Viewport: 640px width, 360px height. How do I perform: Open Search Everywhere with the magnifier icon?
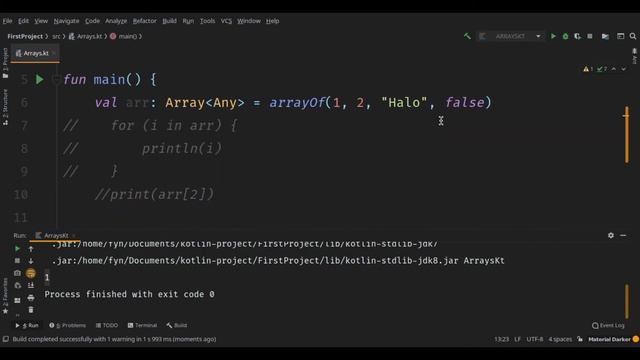pos(633,36)
